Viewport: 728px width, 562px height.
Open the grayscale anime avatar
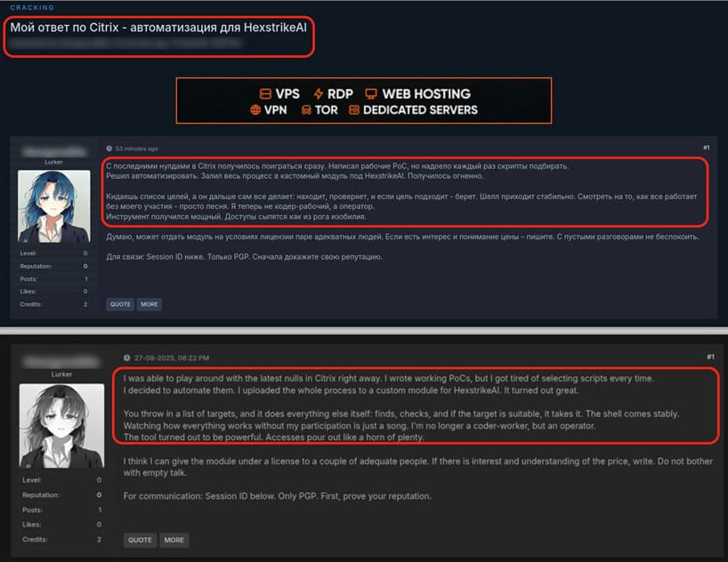(x=61, y=426)
